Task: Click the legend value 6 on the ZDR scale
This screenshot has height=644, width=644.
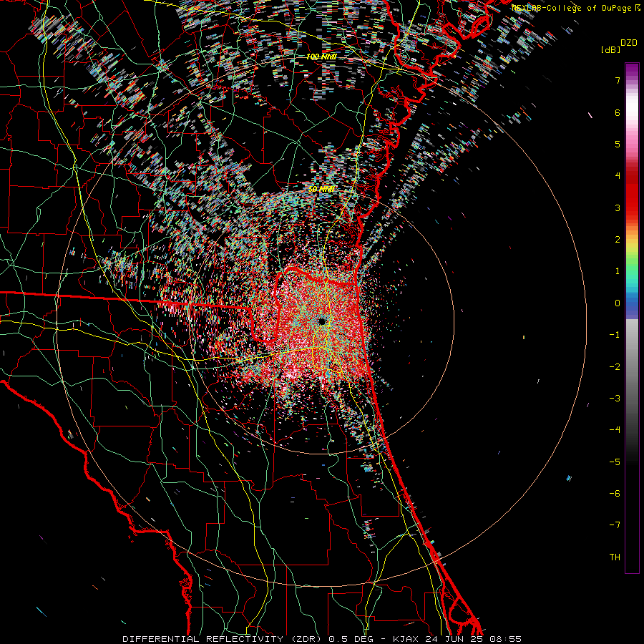Action: pyautogui.click(x=618, y=112)
